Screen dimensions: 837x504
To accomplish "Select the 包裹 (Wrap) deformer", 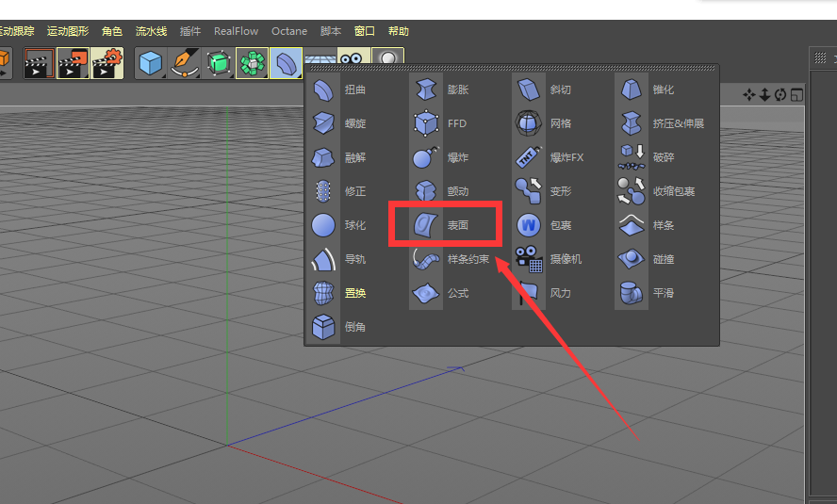I will pyautogui.click(x=544, y=225).
